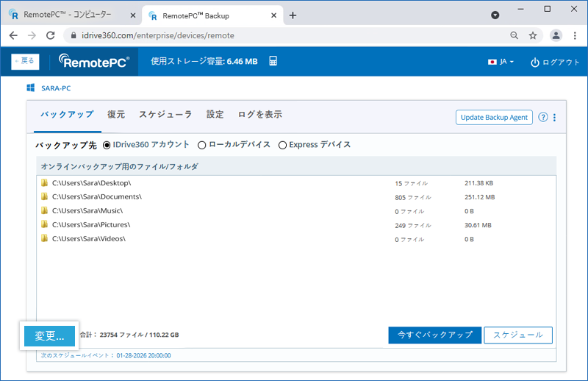
Task: Click the browser address bar URL
Action: (x=158, y=35)
